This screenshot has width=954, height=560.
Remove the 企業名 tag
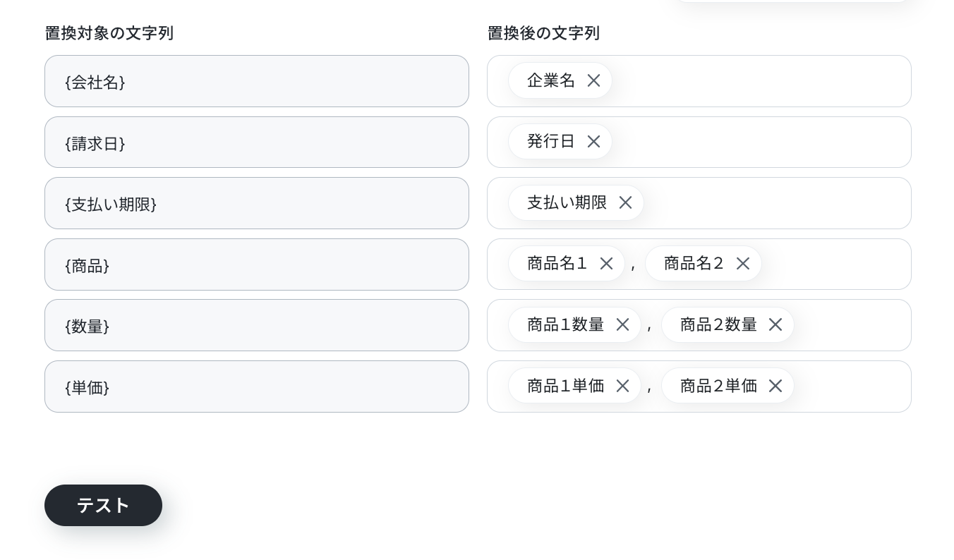click(x=593, y=81)
